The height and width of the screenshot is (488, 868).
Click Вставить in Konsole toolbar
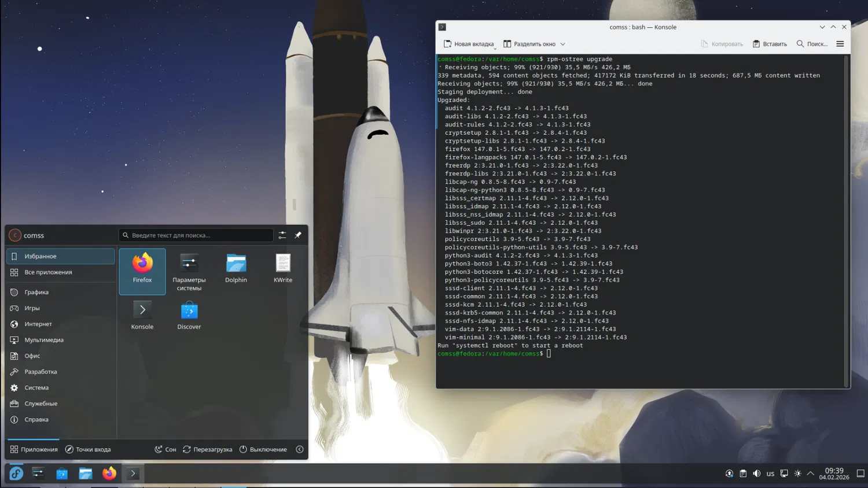pyautogui.click(x=770, y=44)
